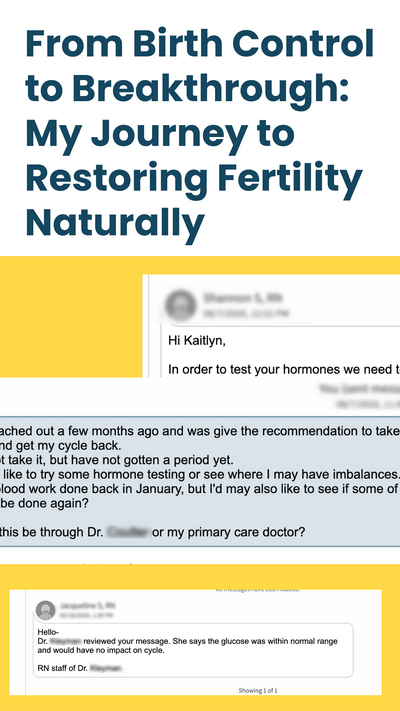The height and width of the screenshot is (711, 400).
Task: Click the yellow background panel left of Shannon's message
Action: coord(71,317)
